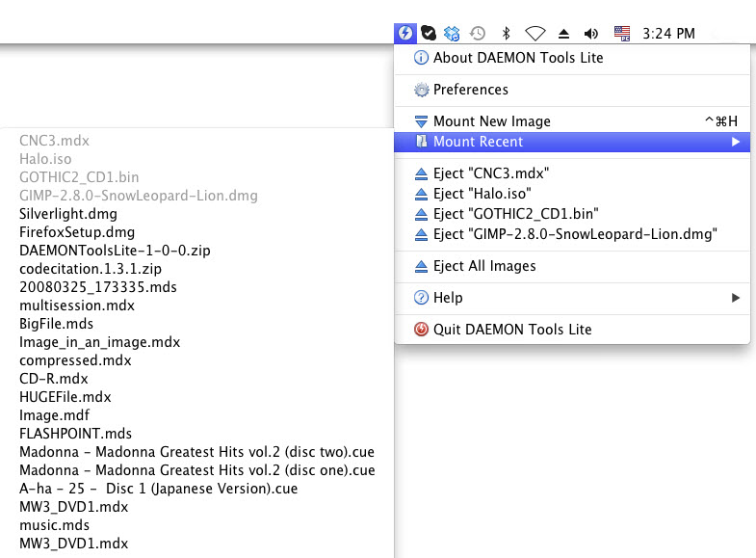Click the volume speaker icon
This screenshot has width=756, height=558.
(x=591, y=34)
